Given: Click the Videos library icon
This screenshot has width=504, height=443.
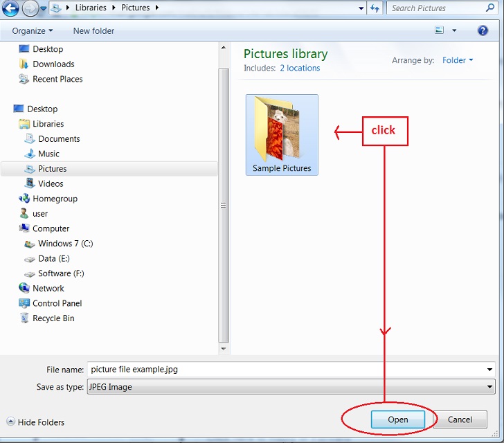Looking at the screenshot, I should 30,183.
